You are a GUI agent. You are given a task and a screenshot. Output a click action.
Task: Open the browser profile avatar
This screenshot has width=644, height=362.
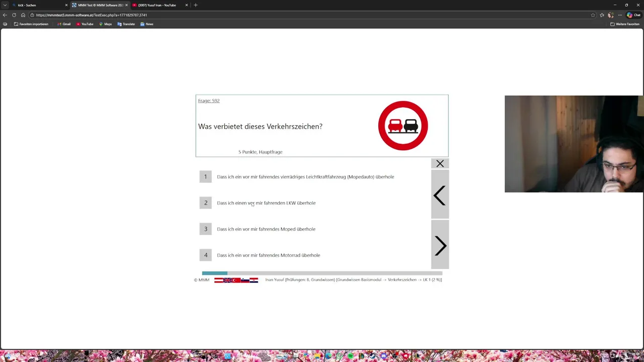pos(611,15)
